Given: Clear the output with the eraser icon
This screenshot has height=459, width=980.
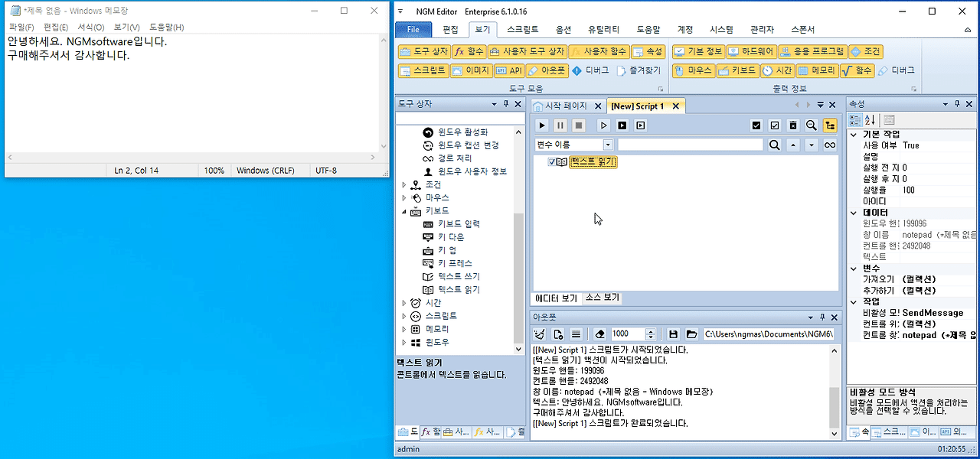Looking at the screenshot, I should tap(600, 334).
